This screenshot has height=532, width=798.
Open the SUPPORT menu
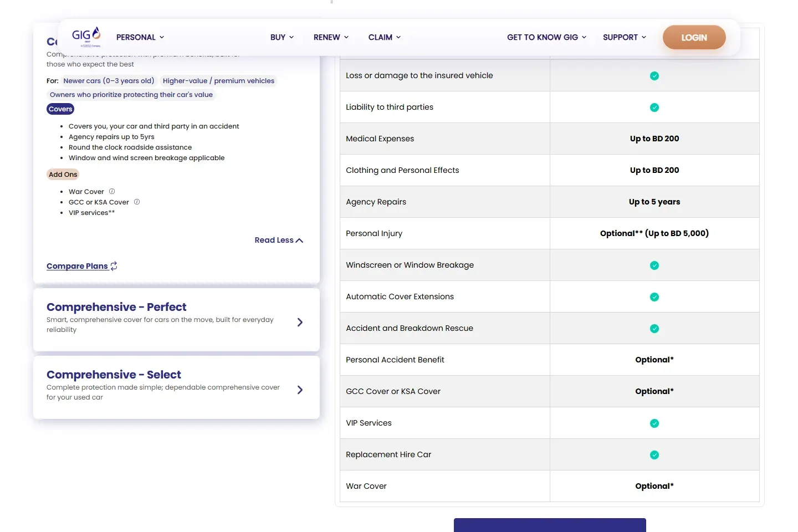coord(625,37)
